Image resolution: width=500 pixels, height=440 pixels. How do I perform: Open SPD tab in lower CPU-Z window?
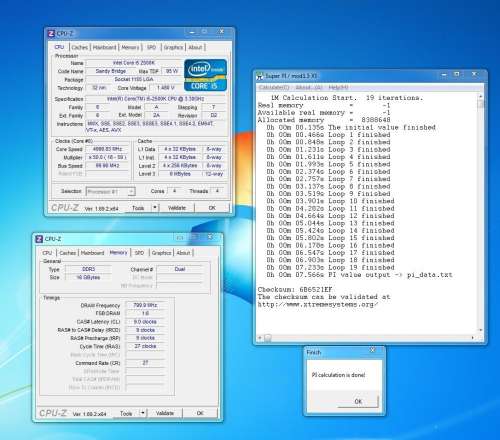pos(139,253)
